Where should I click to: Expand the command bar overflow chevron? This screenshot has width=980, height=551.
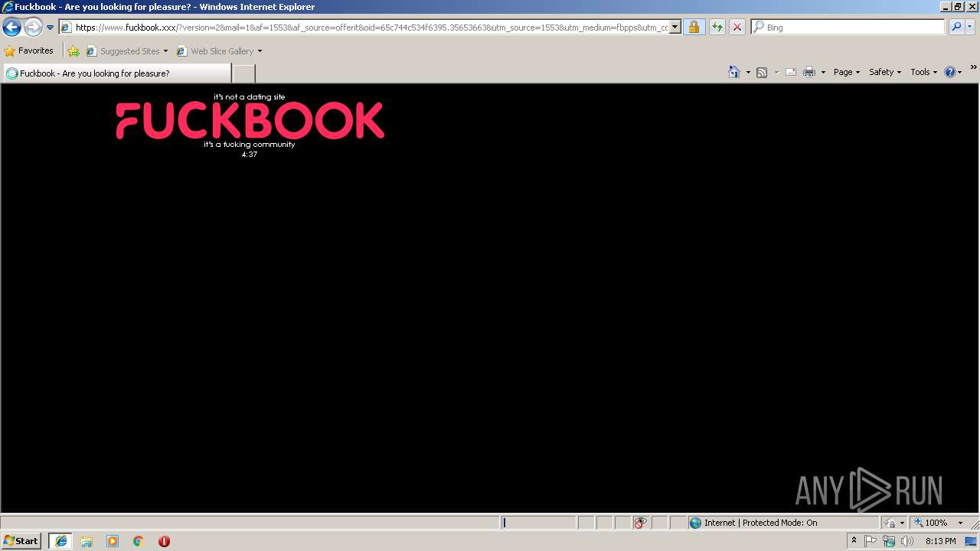pyautogui.click(x=974, y=68)
